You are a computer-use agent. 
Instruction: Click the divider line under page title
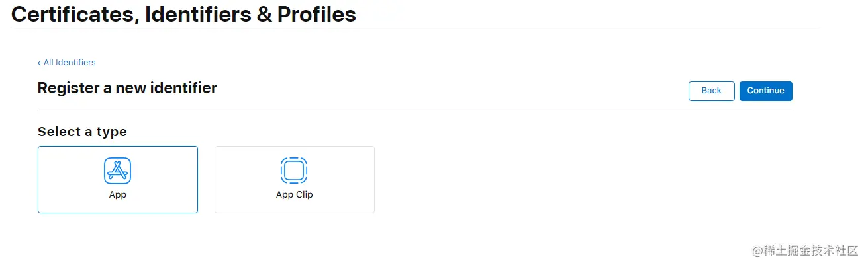414,28
